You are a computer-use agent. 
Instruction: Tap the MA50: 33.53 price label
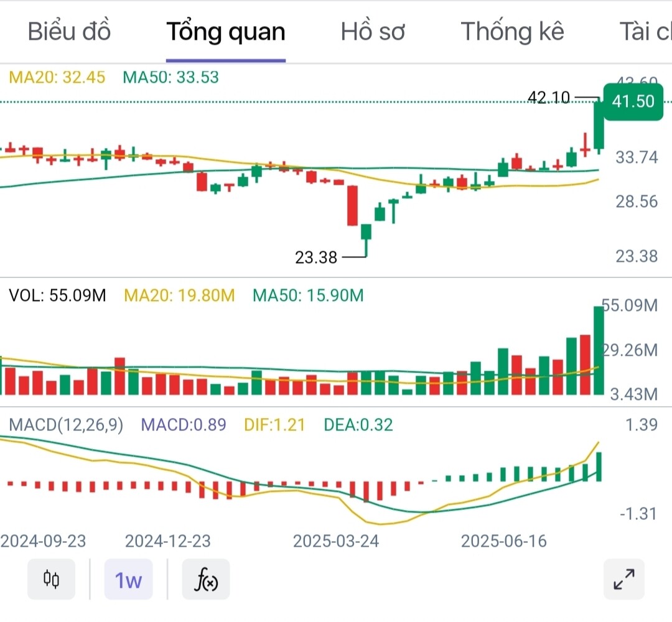[171, 78]
